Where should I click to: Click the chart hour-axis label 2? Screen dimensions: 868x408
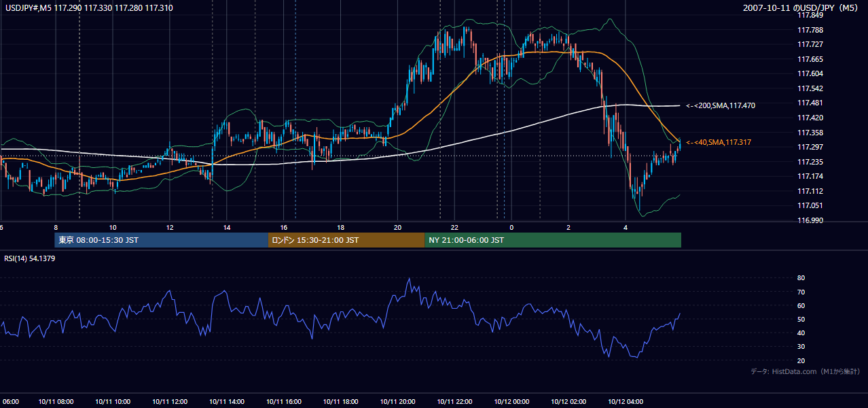click(x=568, y=227)
